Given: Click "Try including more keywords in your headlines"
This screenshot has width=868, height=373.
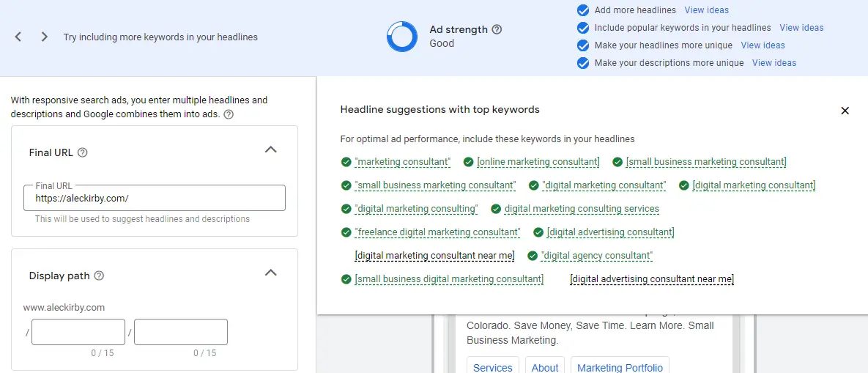Looking at the screenshot, I should pos(160,37).
